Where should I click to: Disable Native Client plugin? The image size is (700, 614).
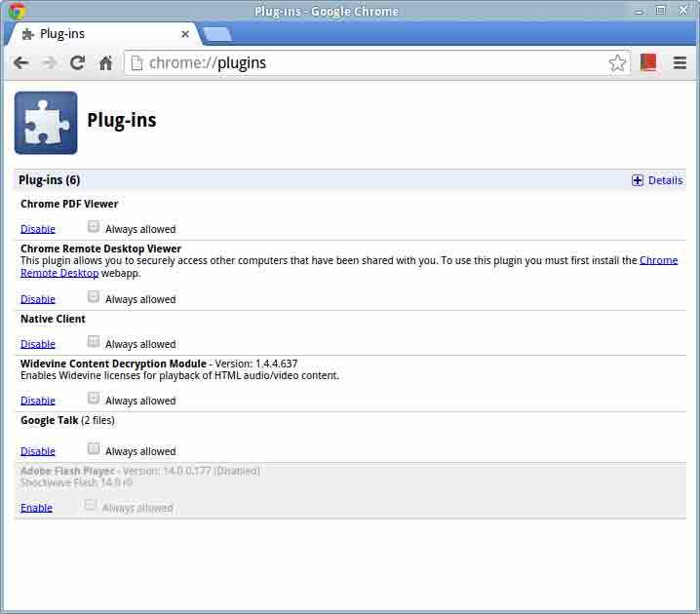(37, 344)
